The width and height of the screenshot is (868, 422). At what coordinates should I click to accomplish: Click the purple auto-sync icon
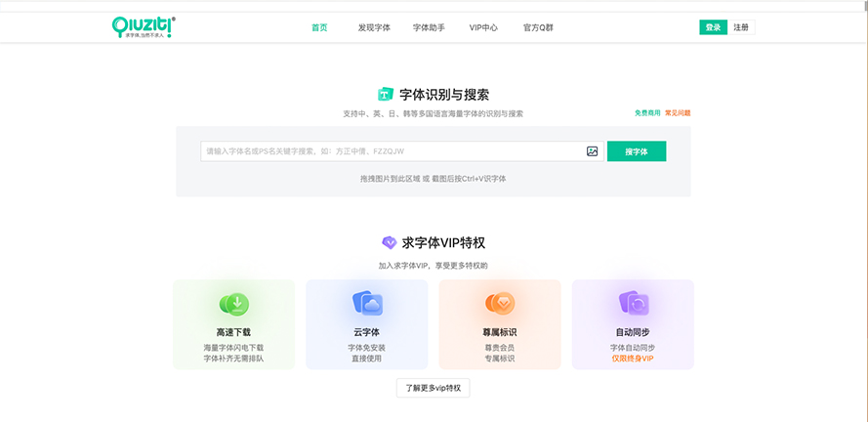[634, 304]
